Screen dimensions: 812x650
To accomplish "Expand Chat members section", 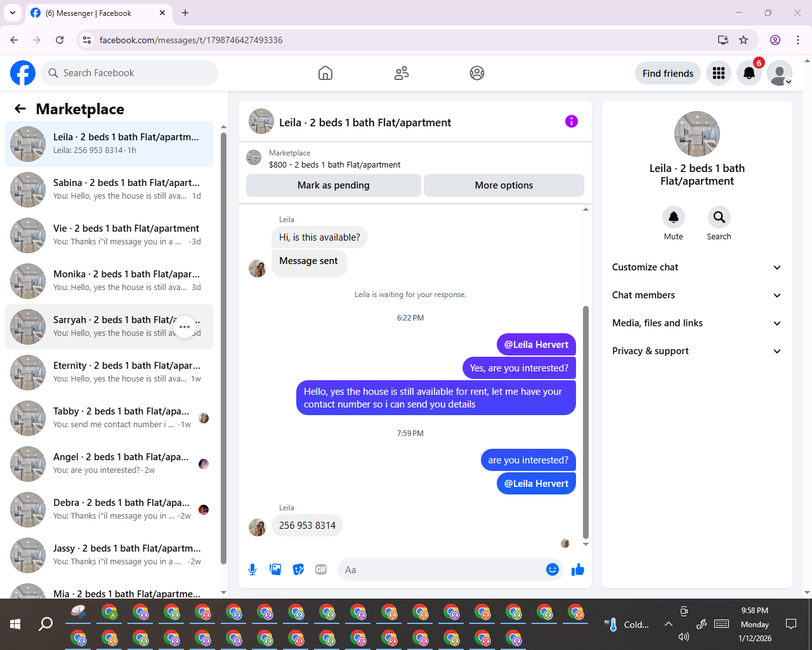I will pos(697,295).
